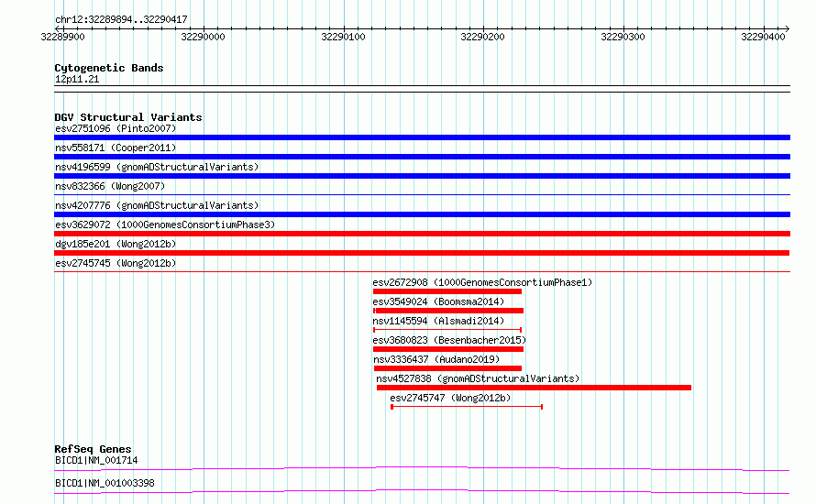Viewport: 816px width, 504px height.
Task: Click the Cytogenetic Bands track title
Action: (x=109, y=68)
